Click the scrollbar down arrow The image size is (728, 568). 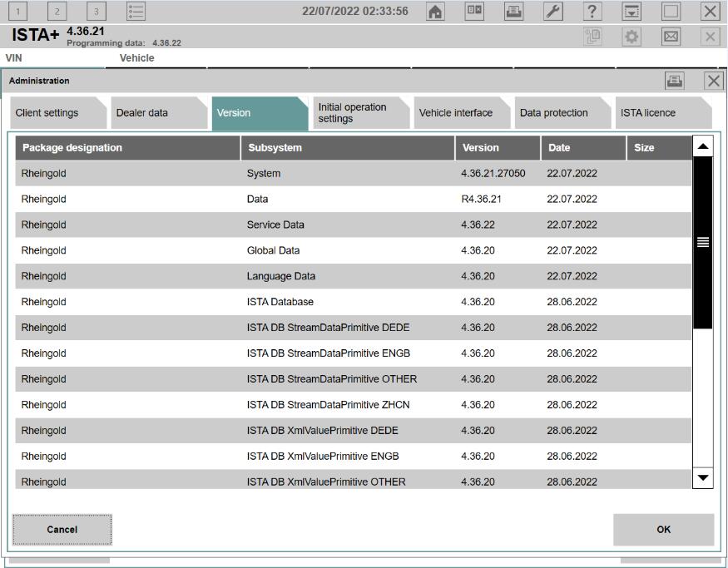tap(703, 477)
